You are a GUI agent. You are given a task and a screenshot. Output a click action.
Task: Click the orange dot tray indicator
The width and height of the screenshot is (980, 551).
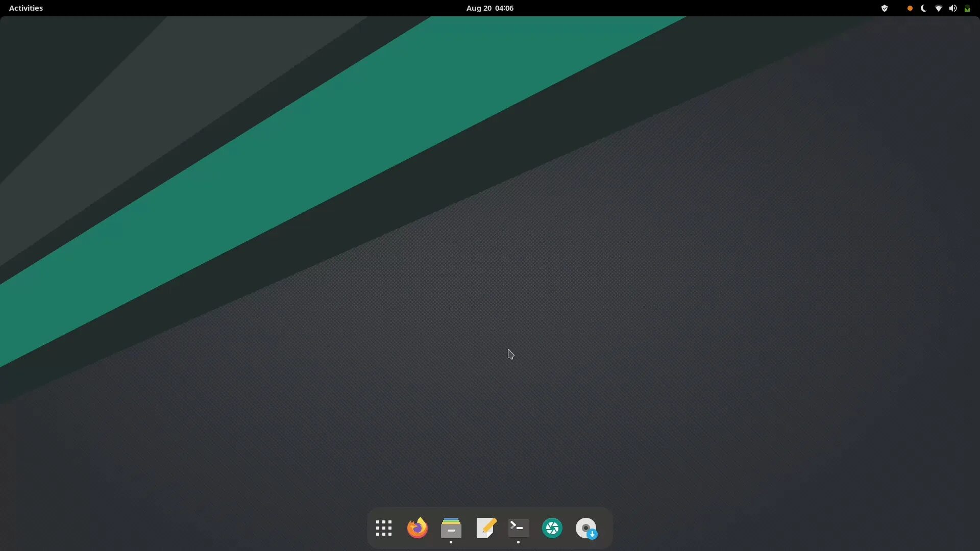coord(910,8)
